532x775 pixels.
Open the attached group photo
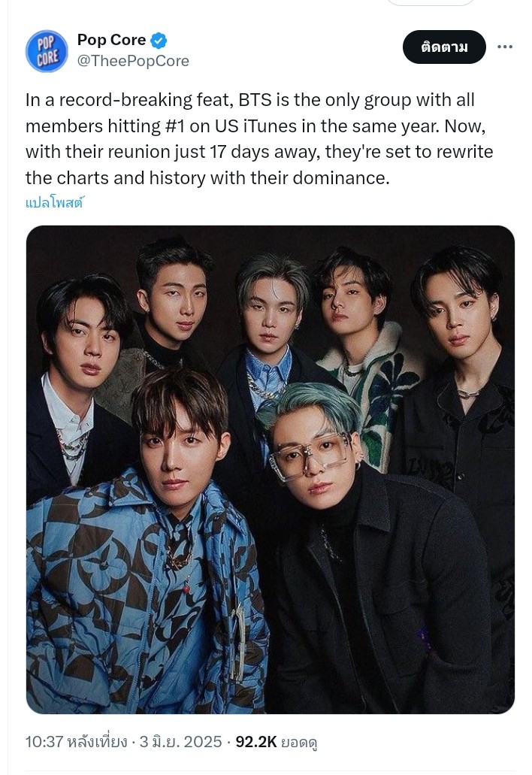(271, 470)
